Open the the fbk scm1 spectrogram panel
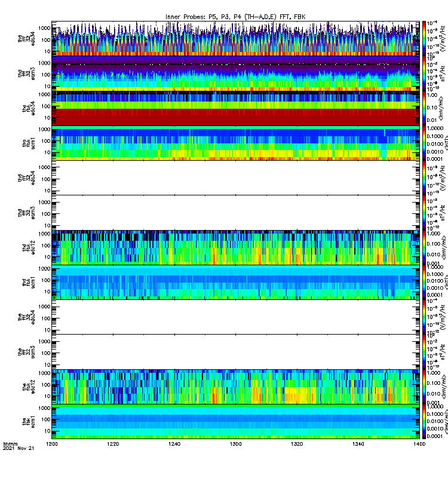448x478 pixels. click(x=235, y=422)
